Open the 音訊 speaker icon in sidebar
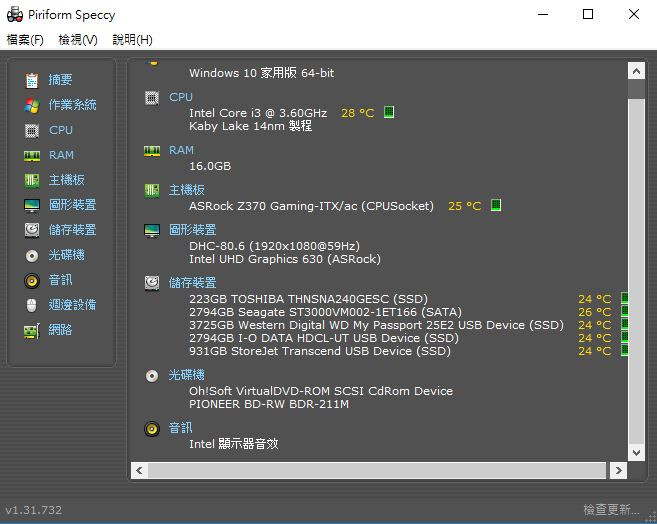The image size is (657, 524). point(32,281)
